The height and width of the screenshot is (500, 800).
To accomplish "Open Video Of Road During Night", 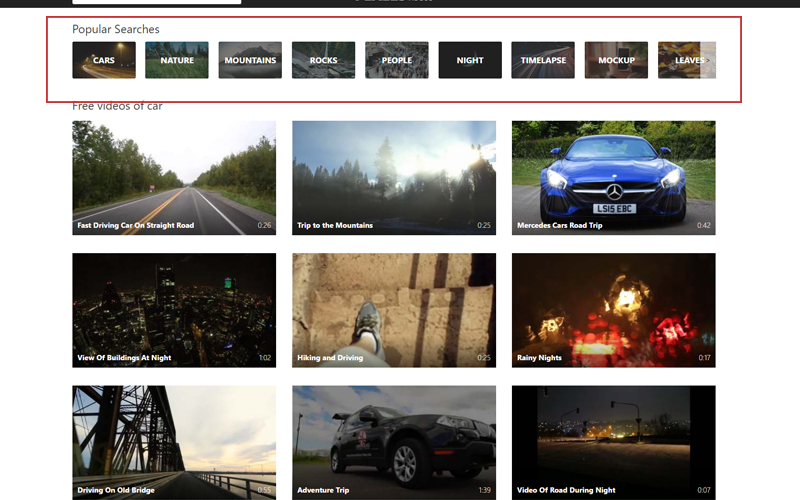I will 613,441.
